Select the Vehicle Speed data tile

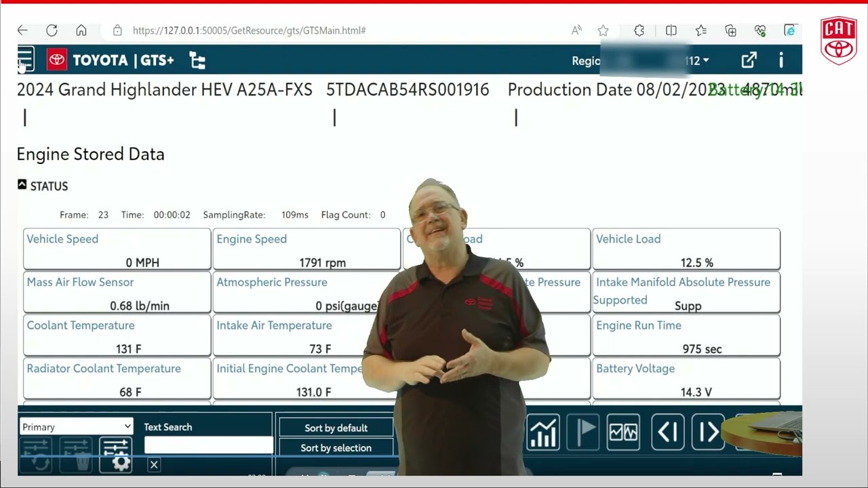[117, 249]
